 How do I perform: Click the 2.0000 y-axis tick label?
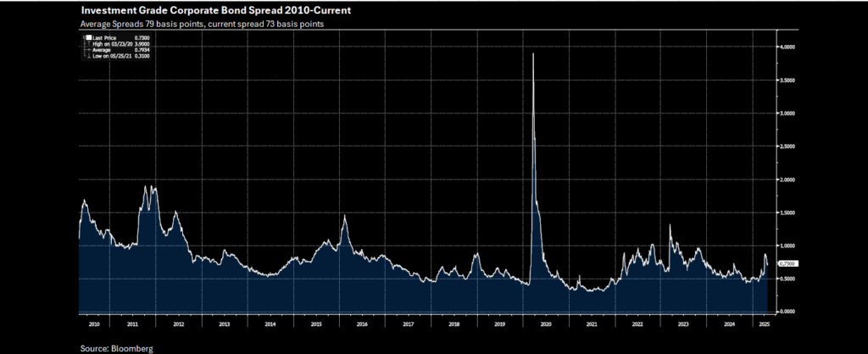pos(787,180)
